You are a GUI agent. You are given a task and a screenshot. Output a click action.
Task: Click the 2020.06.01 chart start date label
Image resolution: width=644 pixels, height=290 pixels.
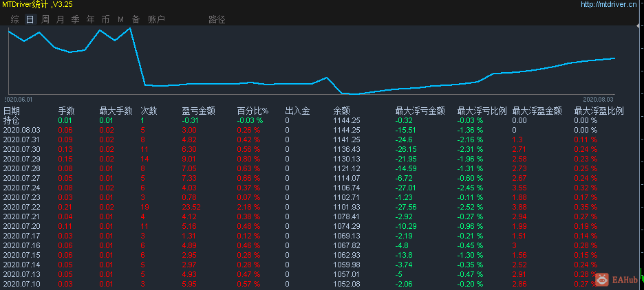pyautogui.click(x=18, y=99)
